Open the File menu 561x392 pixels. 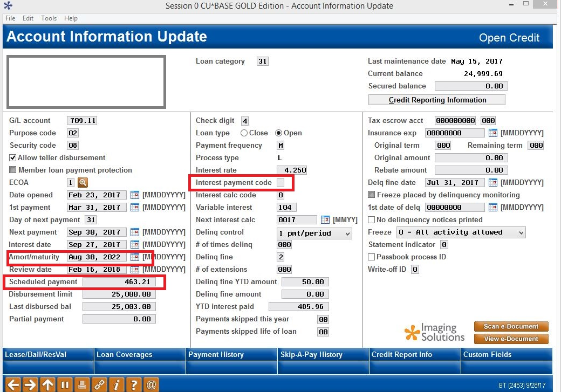pos(10,18)
